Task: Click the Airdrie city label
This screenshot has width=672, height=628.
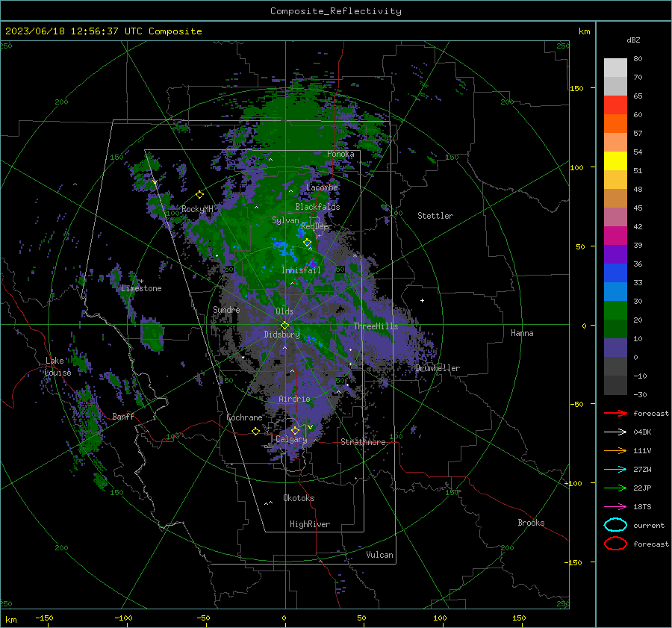Action: 294,399
